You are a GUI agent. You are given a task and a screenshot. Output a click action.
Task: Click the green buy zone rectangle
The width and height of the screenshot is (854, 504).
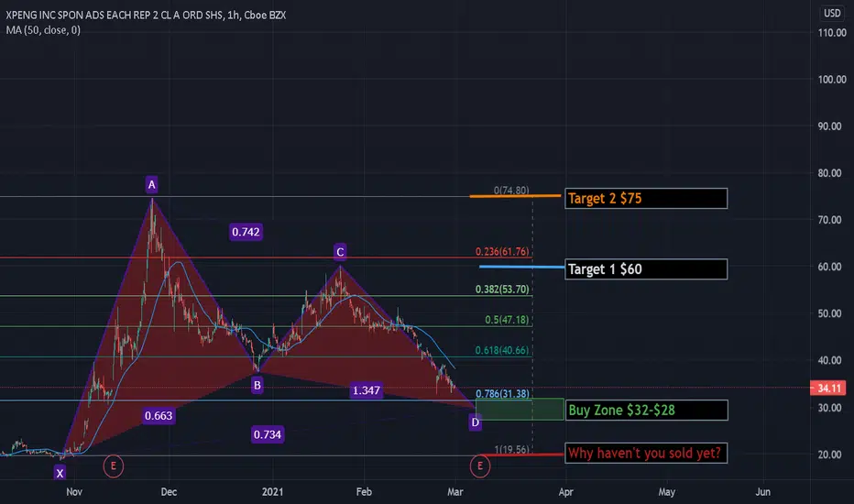tap(520, 410)
